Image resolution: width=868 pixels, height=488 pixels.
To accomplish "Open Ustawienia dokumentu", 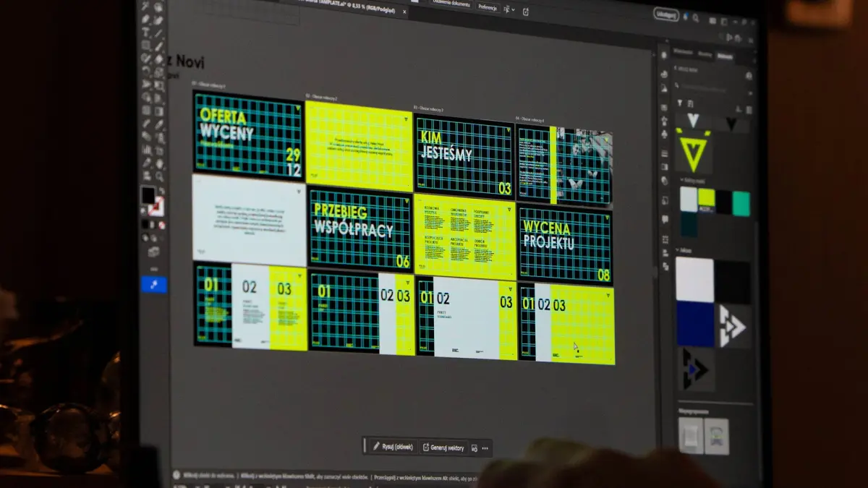I will [x=452, y=4].
